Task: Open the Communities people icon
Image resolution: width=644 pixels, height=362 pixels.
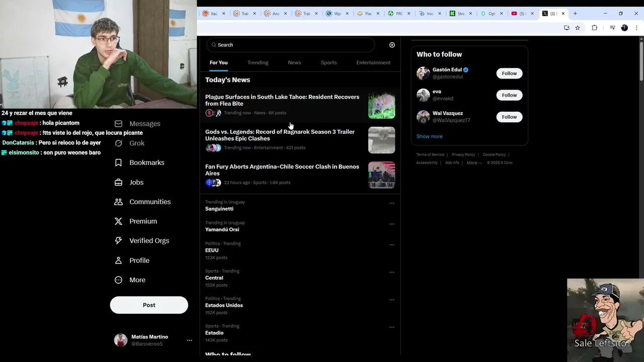Action: (x=118, y=202)
